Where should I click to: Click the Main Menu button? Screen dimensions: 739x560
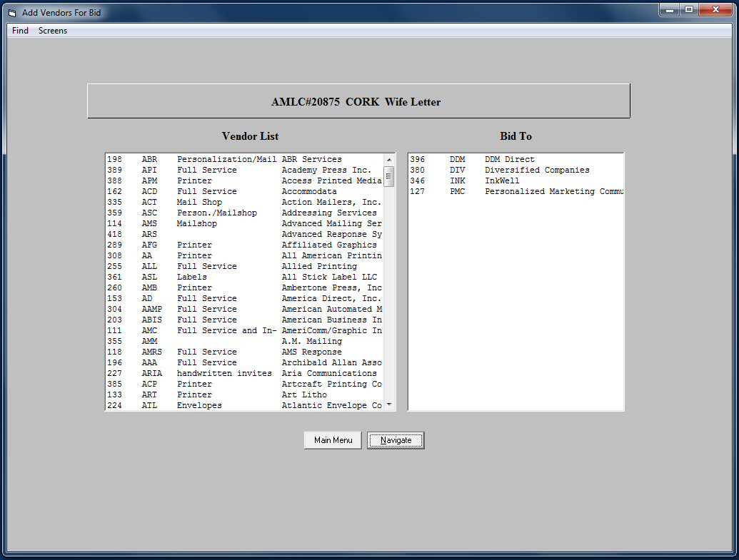[333, 440]
